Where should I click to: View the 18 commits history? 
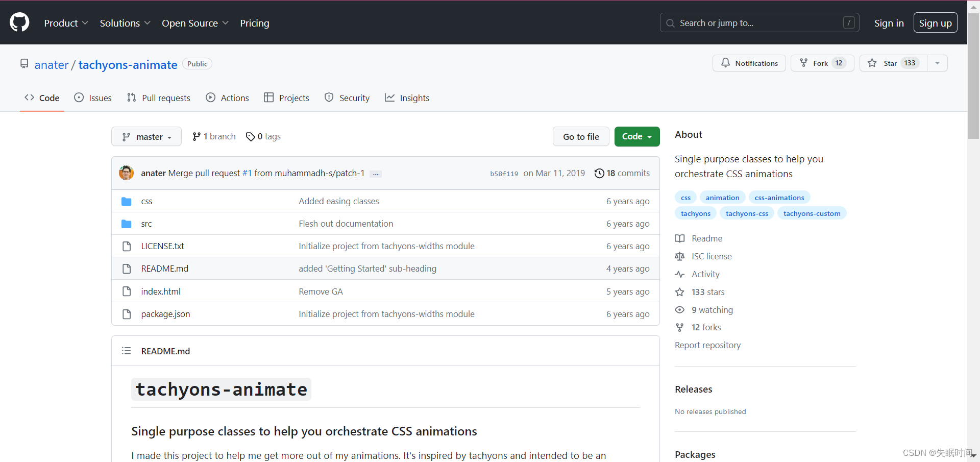click(622, 173)
